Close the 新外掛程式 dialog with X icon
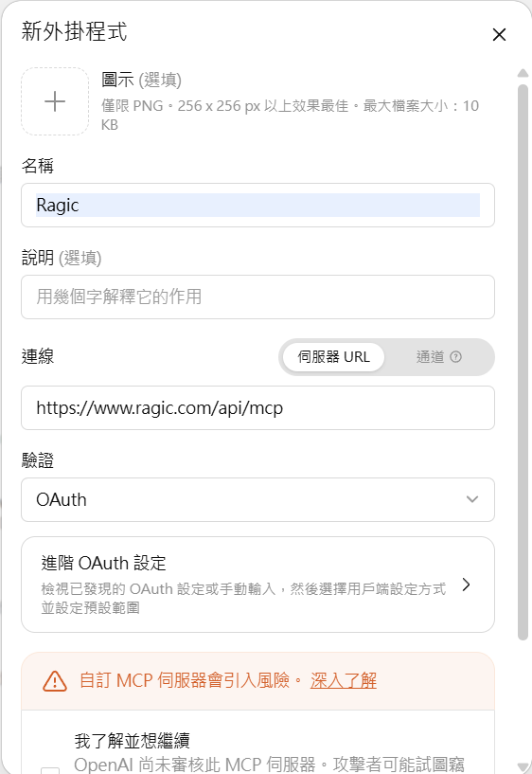The image size is (532, 774). (x=499, y=34)
